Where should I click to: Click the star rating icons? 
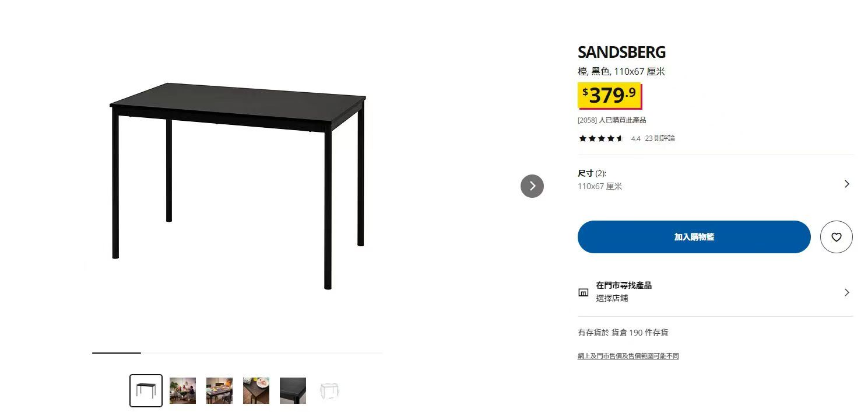click(601, 138)
